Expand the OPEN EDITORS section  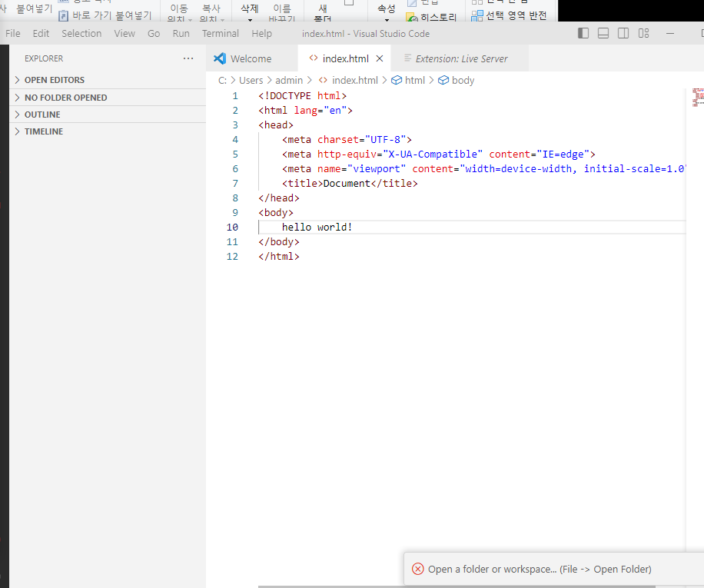pyautogui.click(x=108, y=80)
